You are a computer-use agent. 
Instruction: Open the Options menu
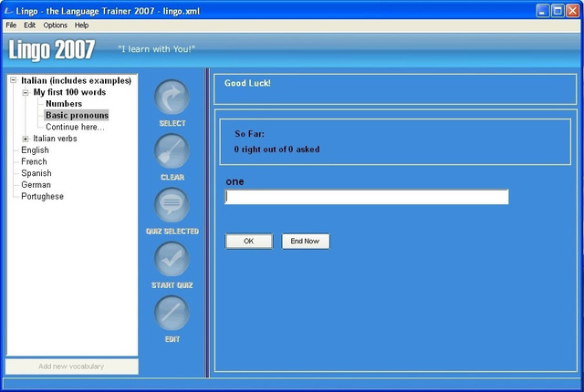tap(55, 26)
